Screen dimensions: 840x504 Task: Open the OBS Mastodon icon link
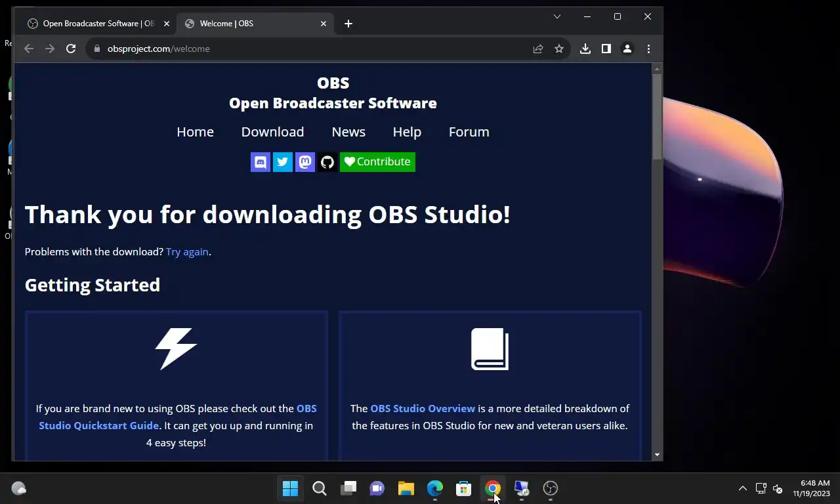[305, 162]
